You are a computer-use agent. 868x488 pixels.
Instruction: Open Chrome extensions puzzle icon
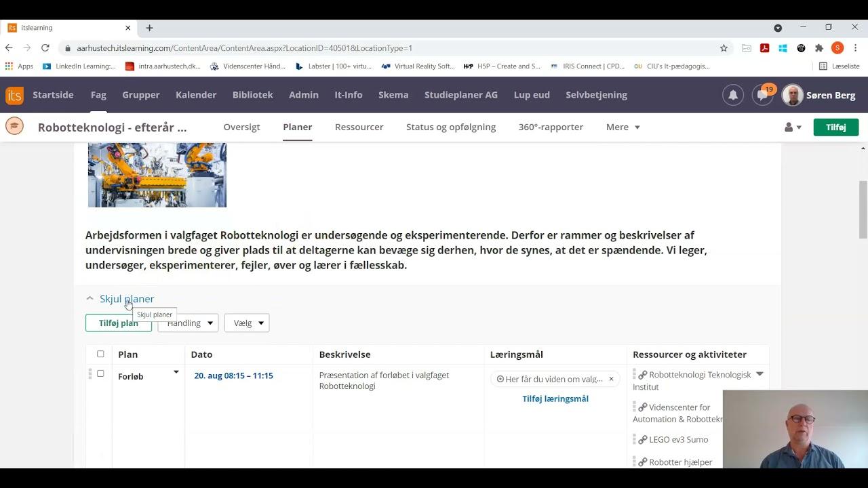click(x=819, y=48)
